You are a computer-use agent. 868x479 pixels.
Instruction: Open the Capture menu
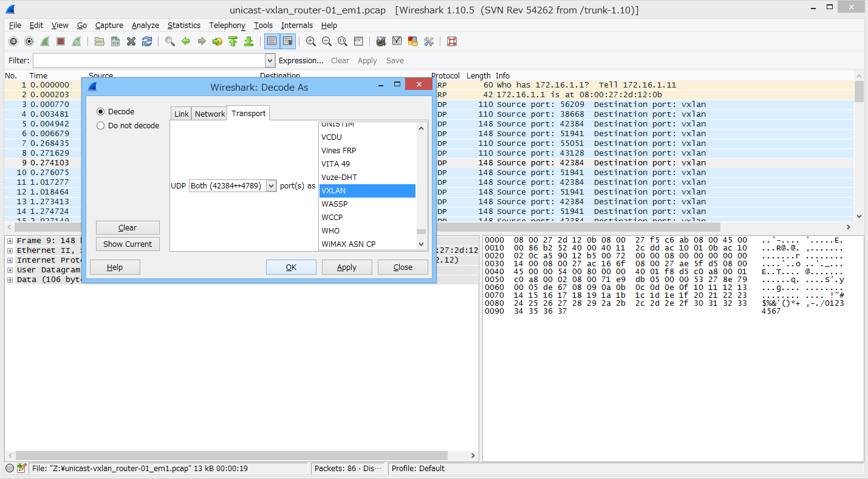click(x=109, y=25)
